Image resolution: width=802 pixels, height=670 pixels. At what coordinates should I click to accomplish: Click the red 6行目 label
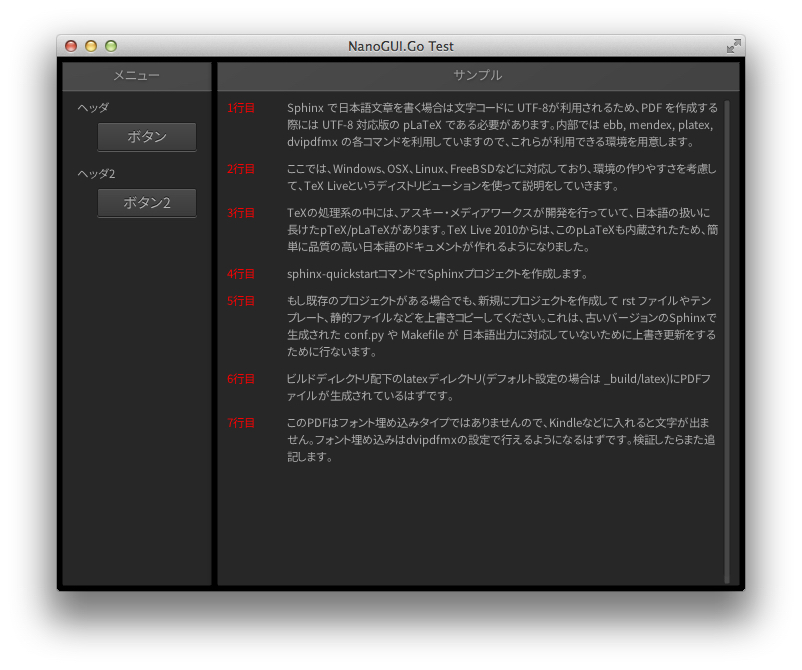[x=241, y=379]
